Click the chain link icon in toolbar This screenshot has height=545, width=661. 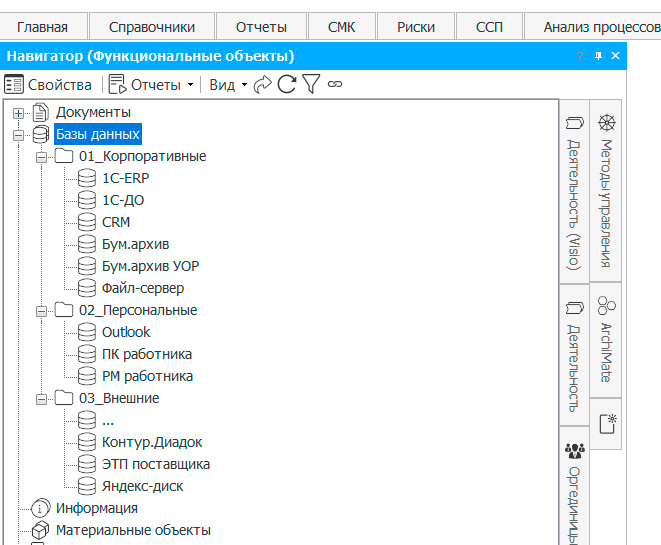[335, 85]
